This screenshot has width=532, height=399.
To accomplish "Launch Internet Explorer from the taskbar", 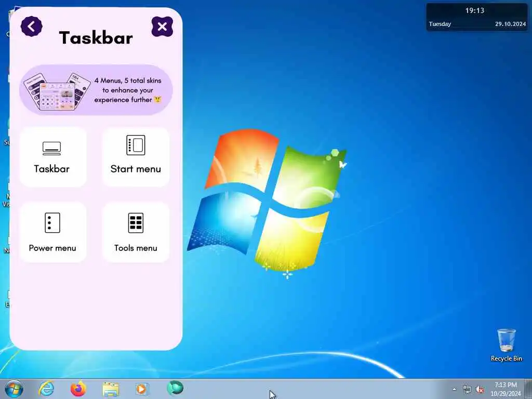I will tap(46, 389).
